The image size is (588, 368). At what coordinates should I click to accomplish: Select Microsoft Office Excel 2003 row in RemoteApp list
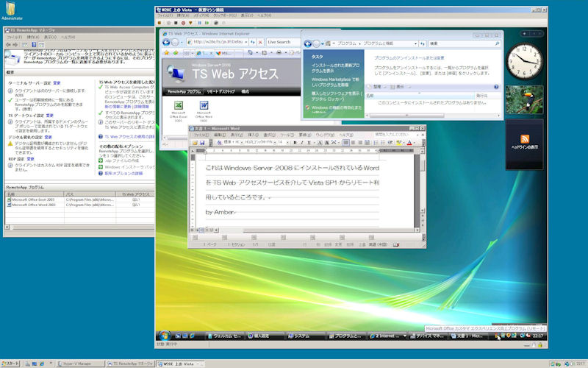[x=79, y=199]
